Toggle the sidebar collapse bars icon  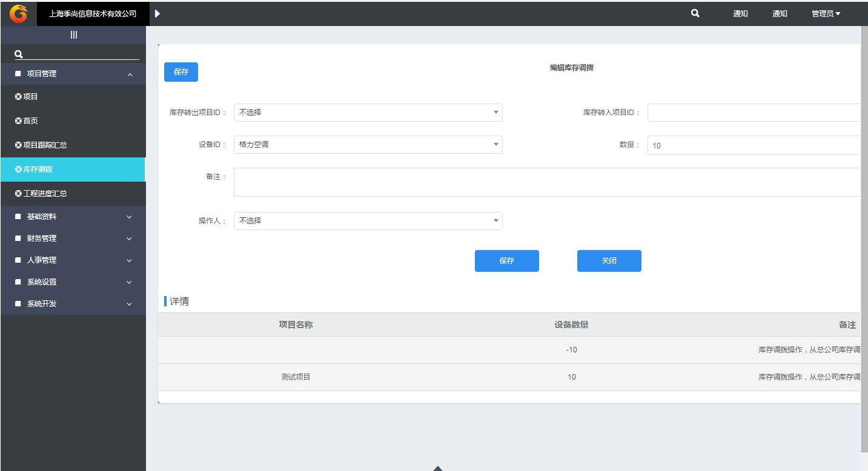pos(73,35)
